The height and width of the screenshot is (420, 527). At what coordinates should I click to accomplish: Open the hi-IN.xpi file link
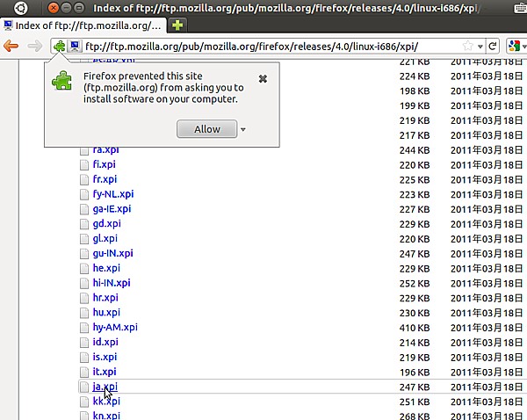pos(112,283)
